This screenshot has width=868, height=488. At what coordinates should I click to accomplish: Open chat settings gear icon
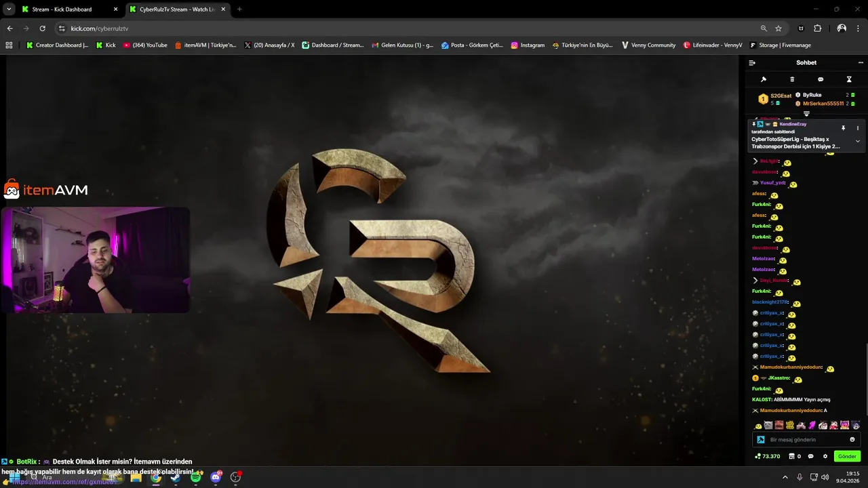click(x=825, y=456)
